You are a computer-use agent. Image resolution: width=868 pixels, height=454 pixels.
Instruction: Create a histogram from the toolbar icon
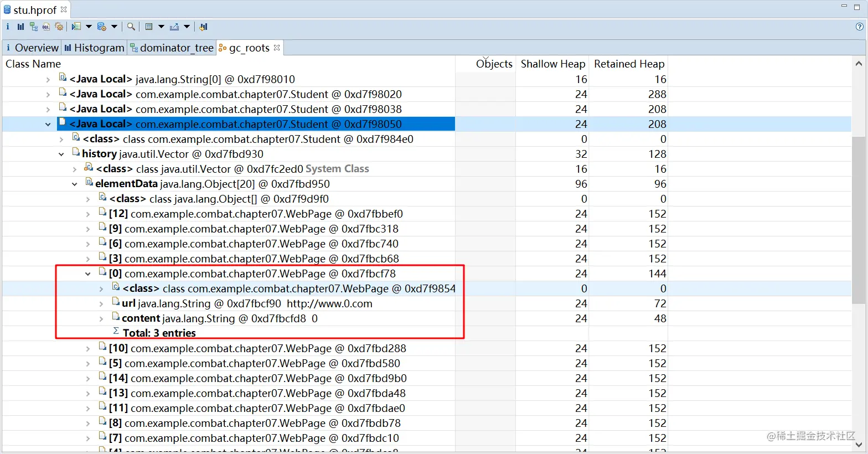point(20,27)
